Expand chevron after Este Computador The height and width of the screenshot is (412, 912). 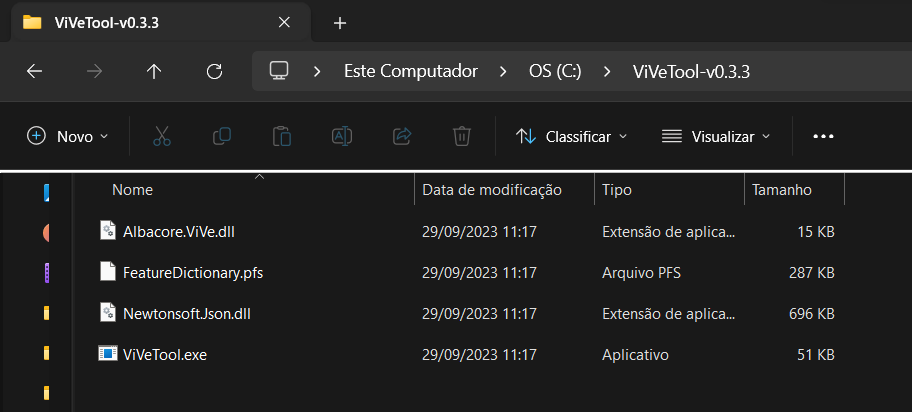tap(503, 72)
